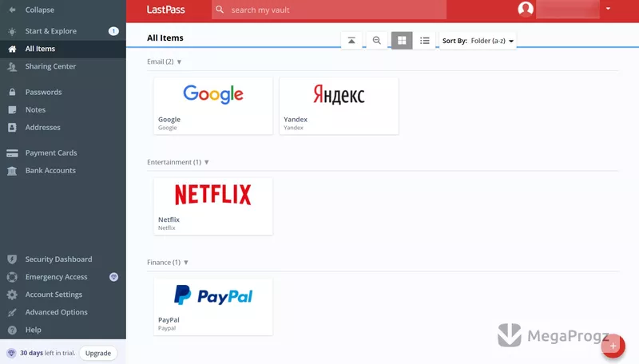Open Start & Explore sun icon
639x364 pixels.
pyautogui.click(x=12, y=31)
